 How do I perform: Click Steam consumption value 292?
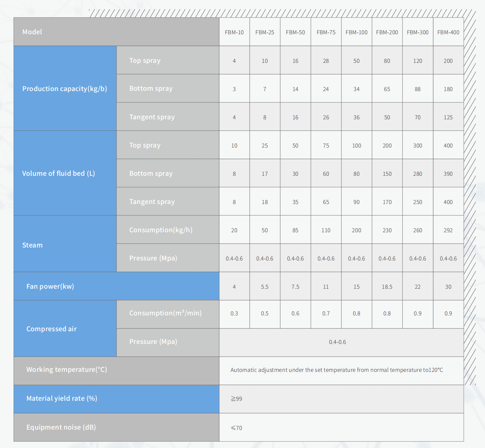click(x=448, y=230)
